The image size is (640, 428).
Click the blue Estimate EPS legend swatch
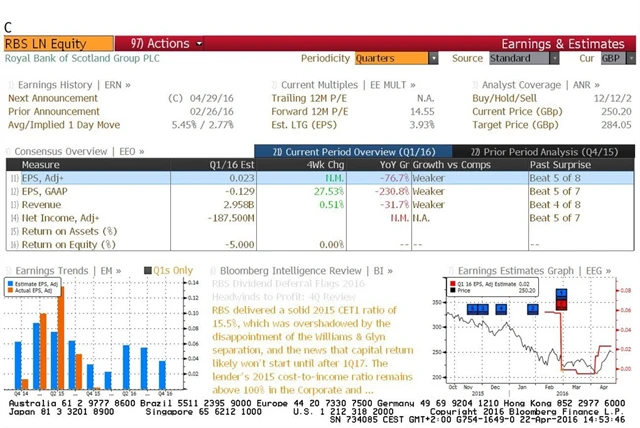pos(13,283)
